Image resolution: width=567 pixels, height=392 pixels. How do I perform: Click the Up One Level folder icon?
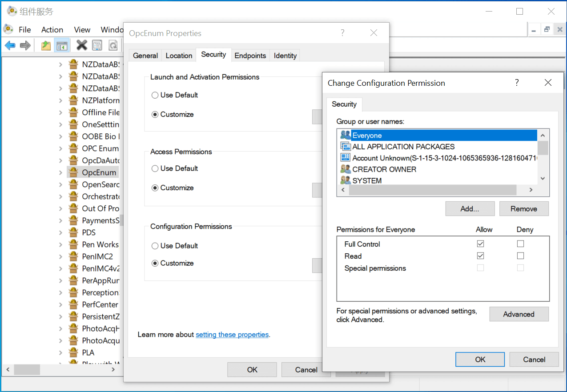coord(46,45)
